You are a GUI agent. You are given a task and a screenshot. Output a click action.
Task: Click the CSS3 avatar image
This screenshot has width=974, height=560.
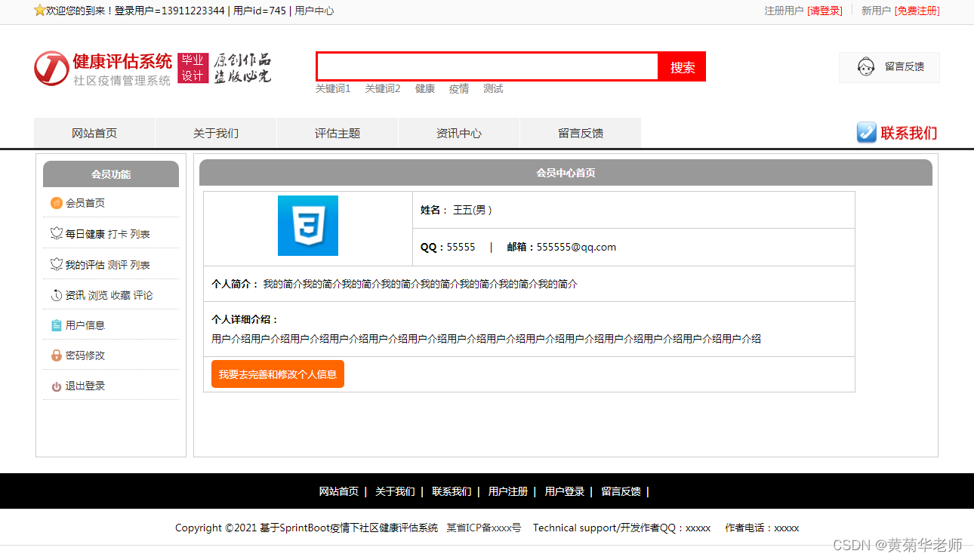point(308,226)
